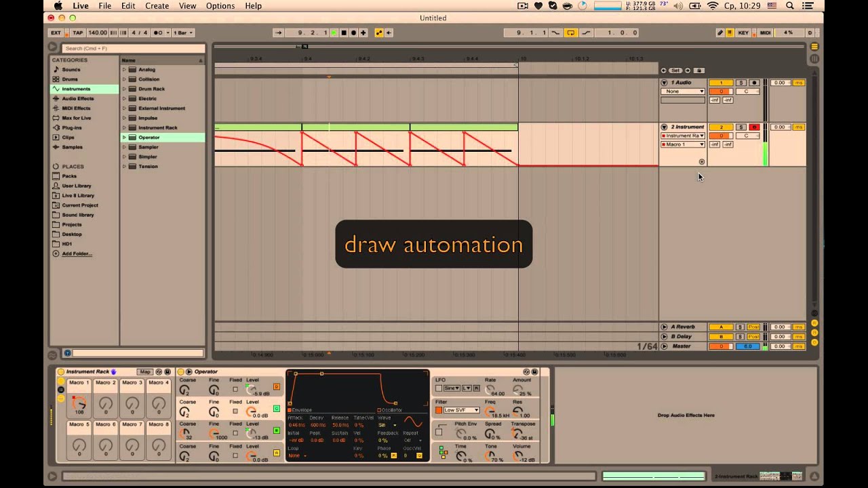
Task: Open the Instrument Rack device chooser dropdown
Action: click(x=683, y=136)
